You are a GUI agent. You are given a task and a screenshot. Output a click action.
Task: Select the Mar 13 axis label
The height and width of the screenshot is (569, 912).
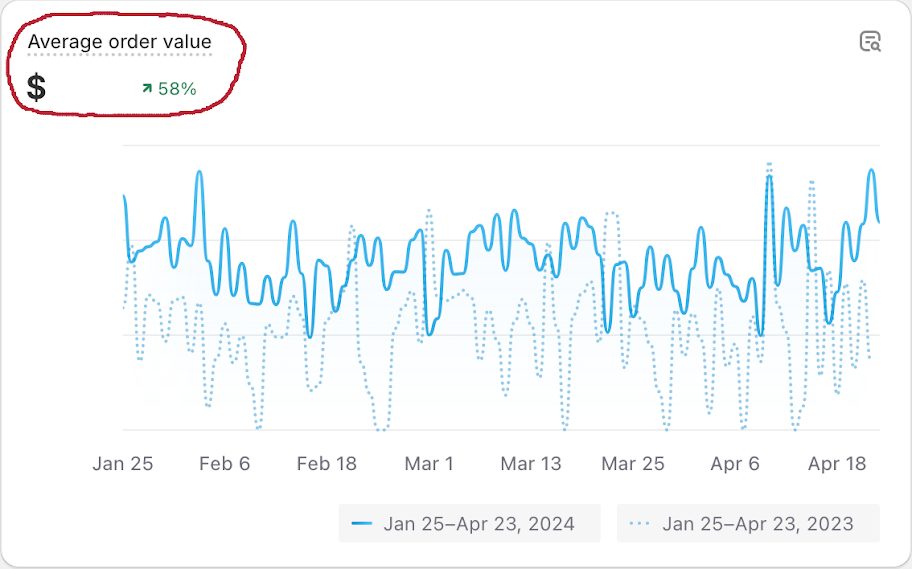point(531,464)
